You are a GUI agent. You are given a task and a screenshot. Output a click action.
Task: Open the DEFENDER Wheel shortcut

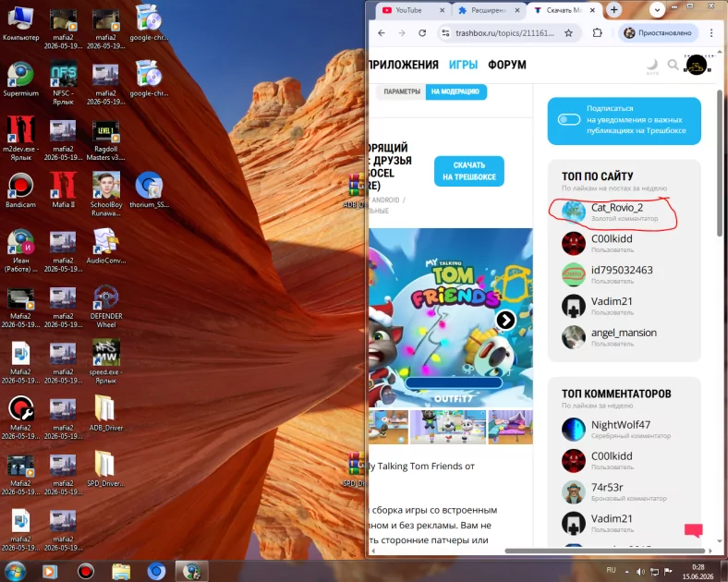point(106,307)
